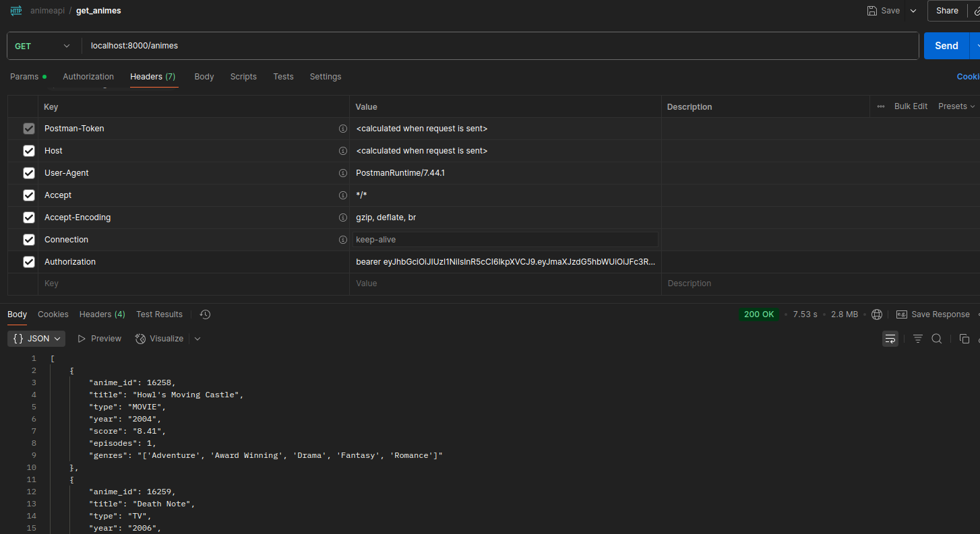Screen dimensions: 980x534
Task: Click the User-Agent value PostmanRuntime/7.44.1
Action: 400,173
